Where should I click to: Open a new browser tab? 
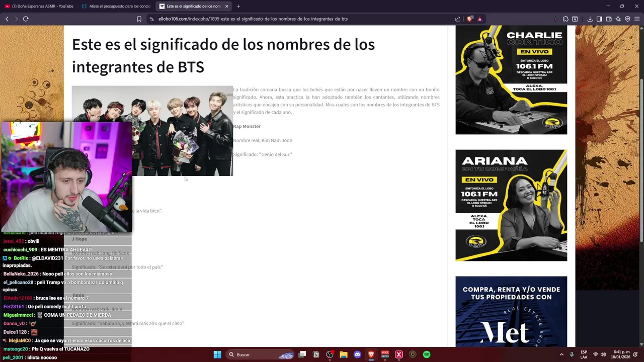(x=238, y=6)
